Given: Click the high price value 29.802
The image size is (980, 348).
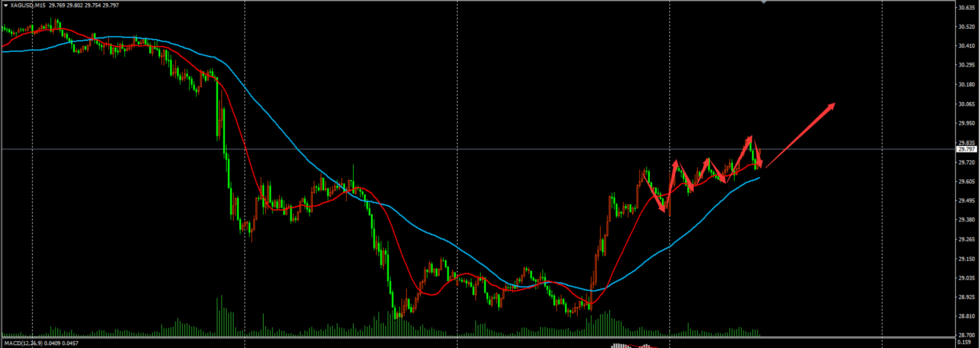Looking at the screenshot, I should (x=75, y=6).
